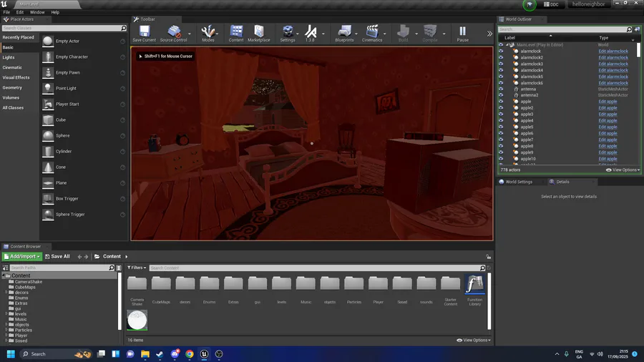Open the Content toolbar button

tap(236, 31)
